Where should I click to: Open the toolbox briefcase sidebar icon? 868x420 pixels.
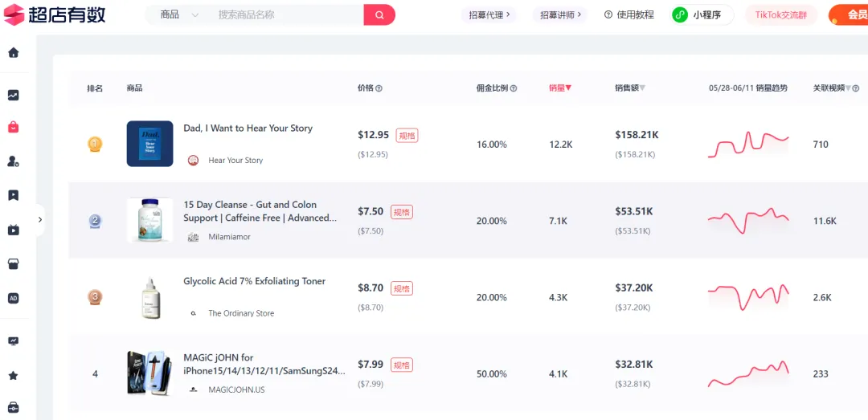[14, 409]
